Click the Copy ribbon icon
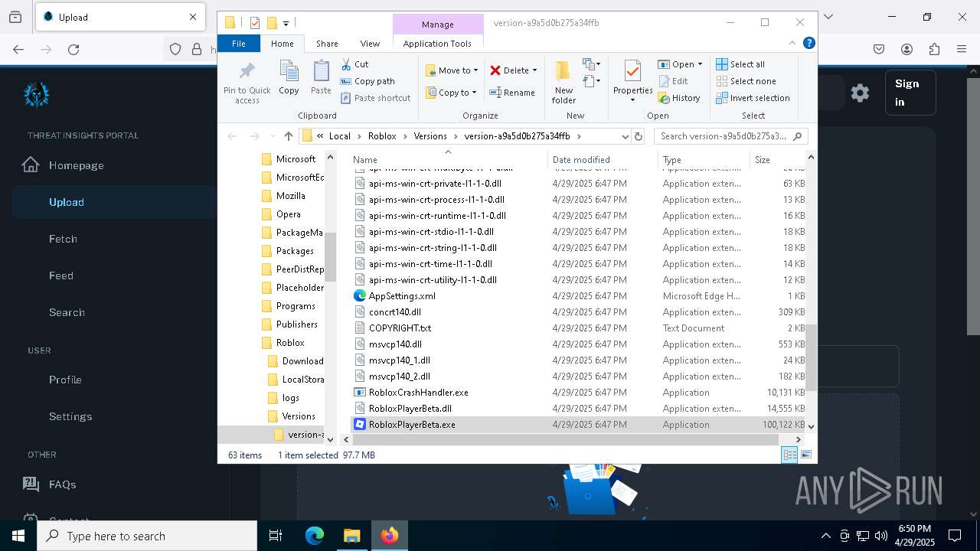980x551 pixels. tap(289, 78)
